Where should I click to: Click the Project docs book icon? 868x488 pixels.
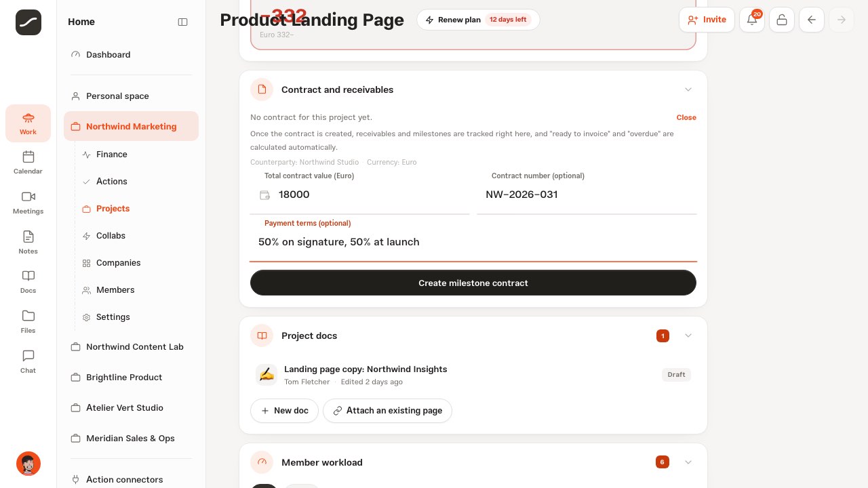click(262, 335)
